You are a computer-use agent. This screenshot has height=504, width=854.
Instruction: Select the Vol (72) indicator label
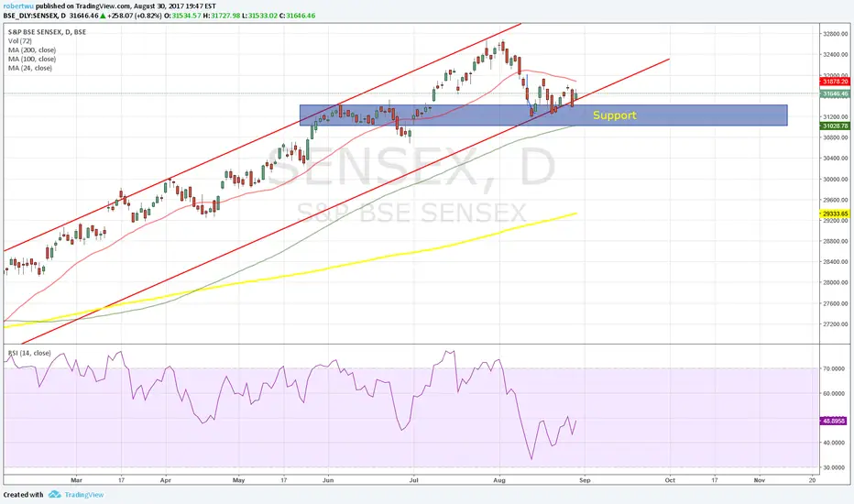click(20, 41)
